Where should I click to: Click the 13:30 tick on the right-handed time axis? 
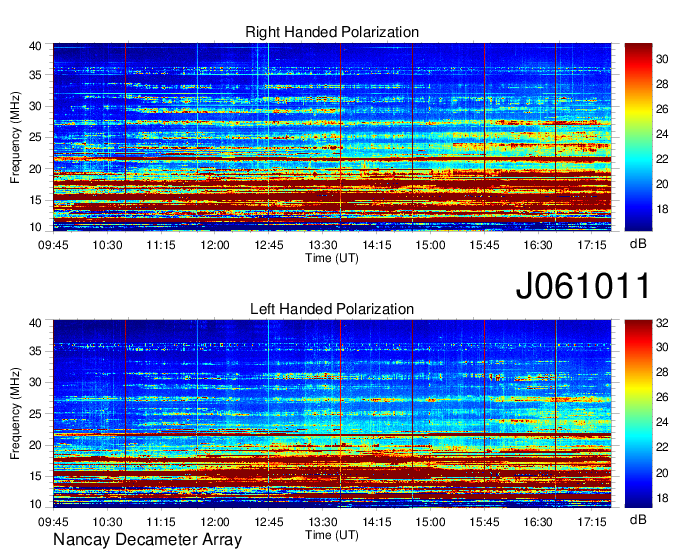[x=323, y=245]
